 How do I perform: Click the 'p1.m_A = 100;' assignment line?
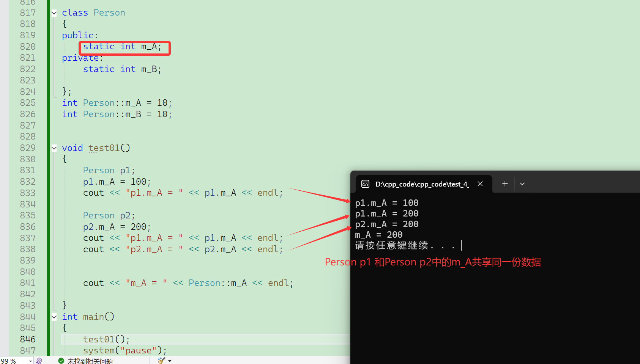tap(117, 182)
